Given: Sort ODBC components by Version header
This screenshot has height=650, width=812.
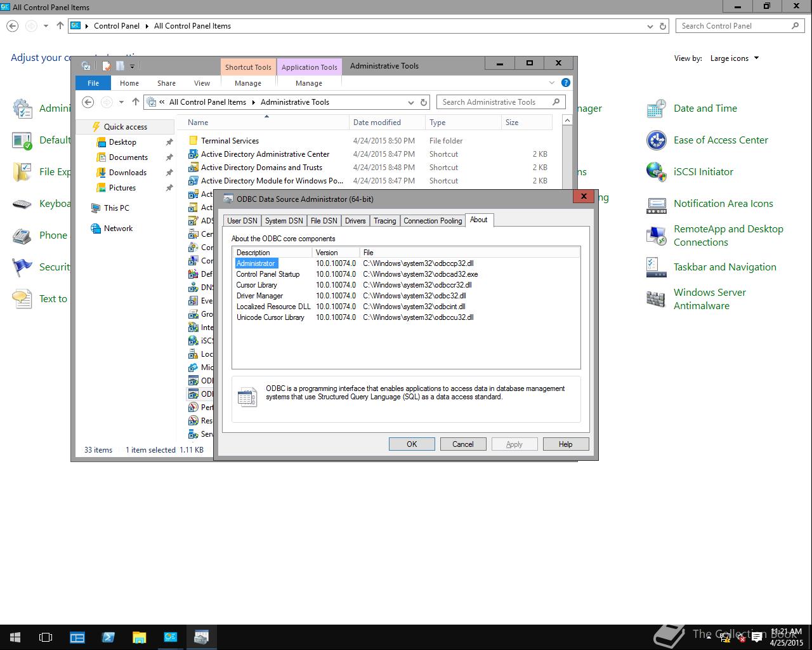Looking at the screenshot, I should (336, 253).
